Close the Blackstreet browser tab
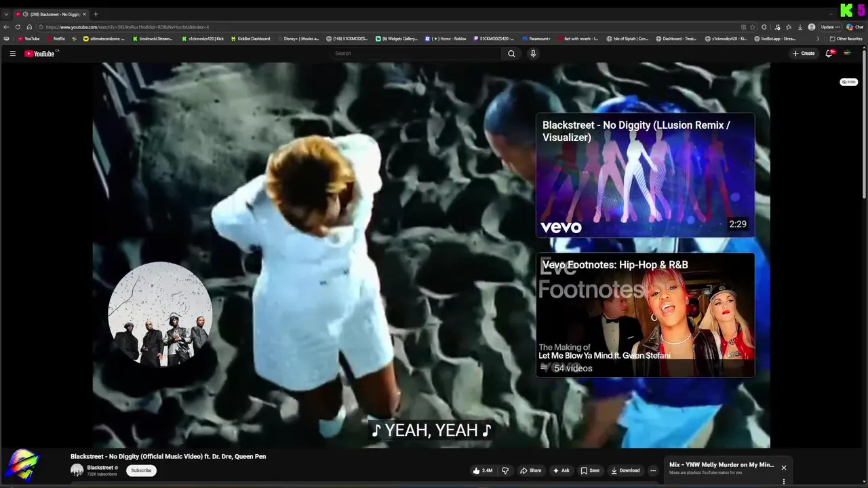The image size is (868, 488). (84, 14)
